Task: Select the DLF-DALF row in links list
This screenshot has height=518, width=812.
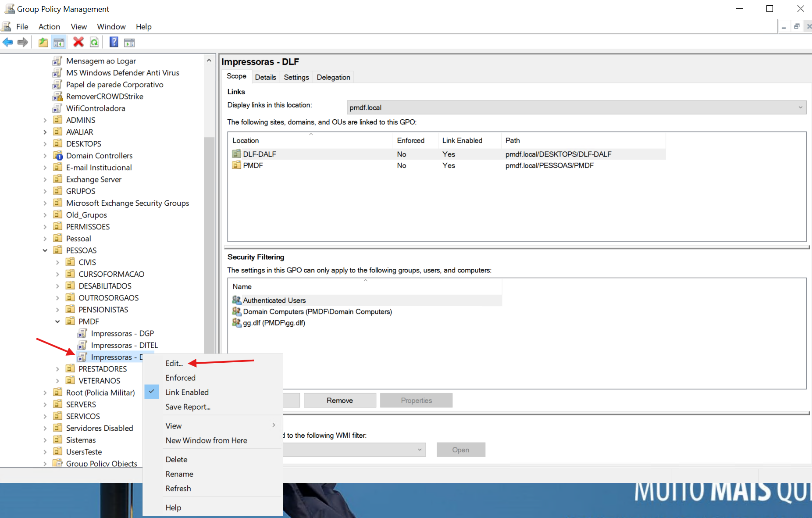Action: tap(260, 154)
